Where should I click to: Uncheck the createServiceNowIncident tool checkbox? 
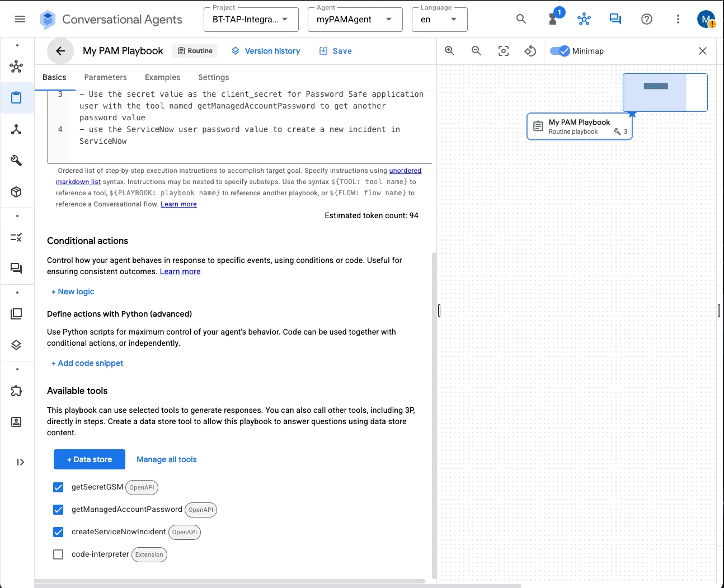(58, 532)
